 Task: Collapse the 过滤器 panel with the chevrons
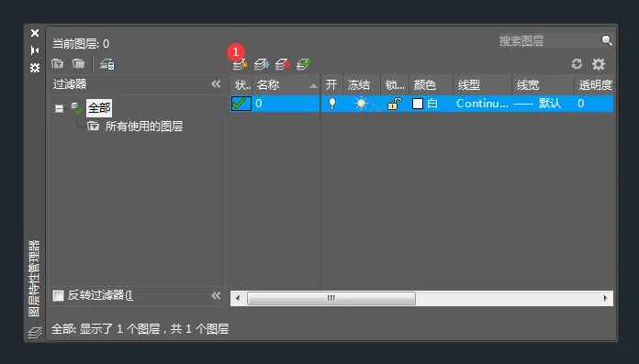216,83
